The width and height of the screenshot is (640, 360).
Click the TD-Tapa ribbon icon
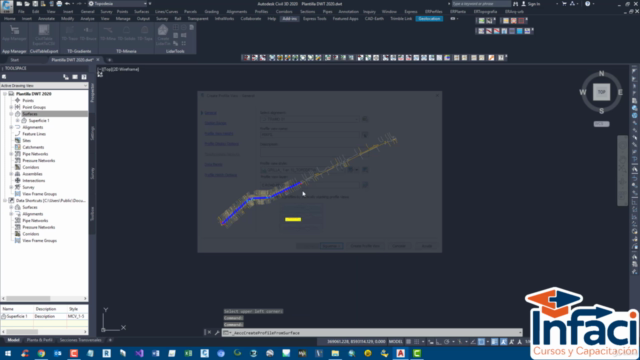pyautogui.click(x=144, y=33)
